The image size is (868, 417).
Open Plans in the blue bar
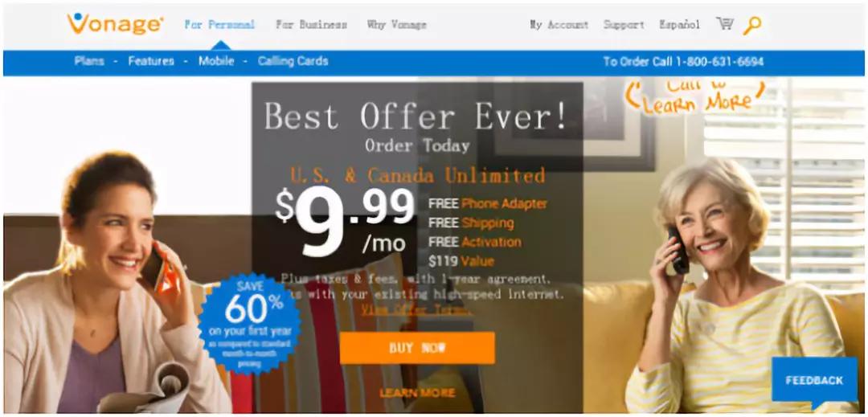coord(89,61)
